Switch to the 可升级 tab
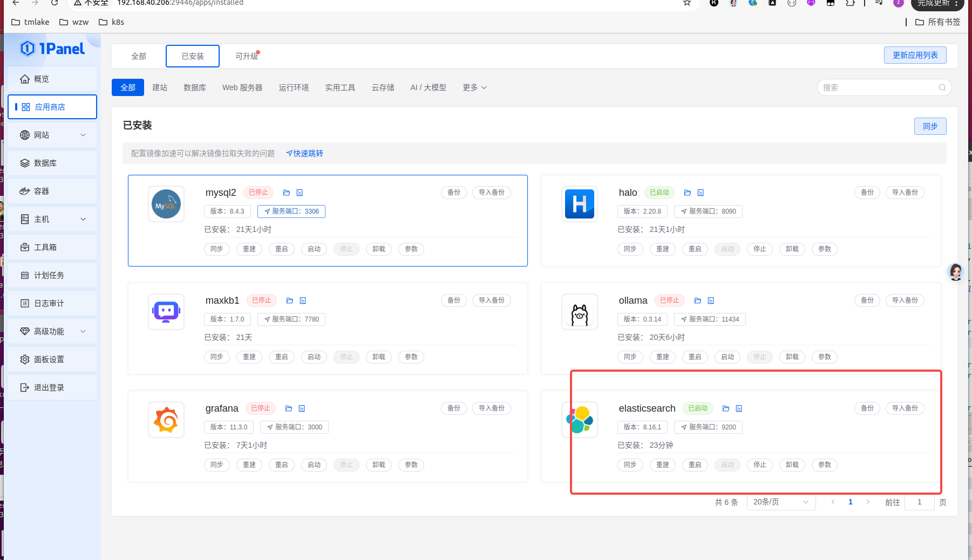The height and width of the screenshot is (560, 972). tap(247, 56)
